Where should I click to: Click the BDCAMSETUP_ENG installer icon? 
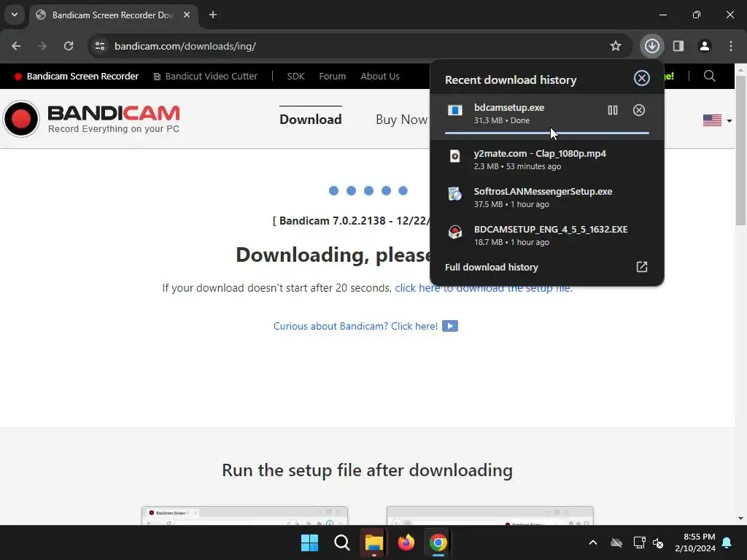[455, 232]
